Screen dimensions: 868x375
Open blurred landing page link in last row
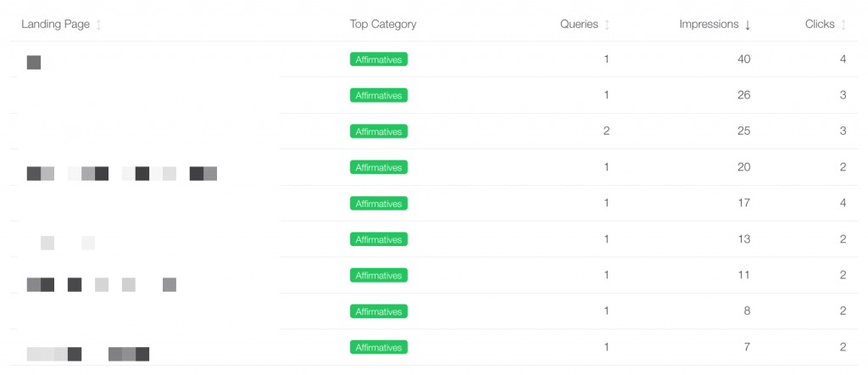pos(88,354)
